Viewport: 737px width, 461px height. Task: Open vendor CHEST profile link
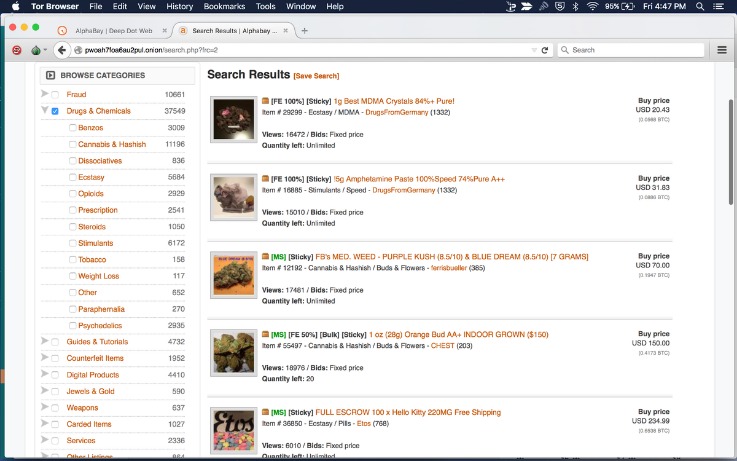pos(442,345)
